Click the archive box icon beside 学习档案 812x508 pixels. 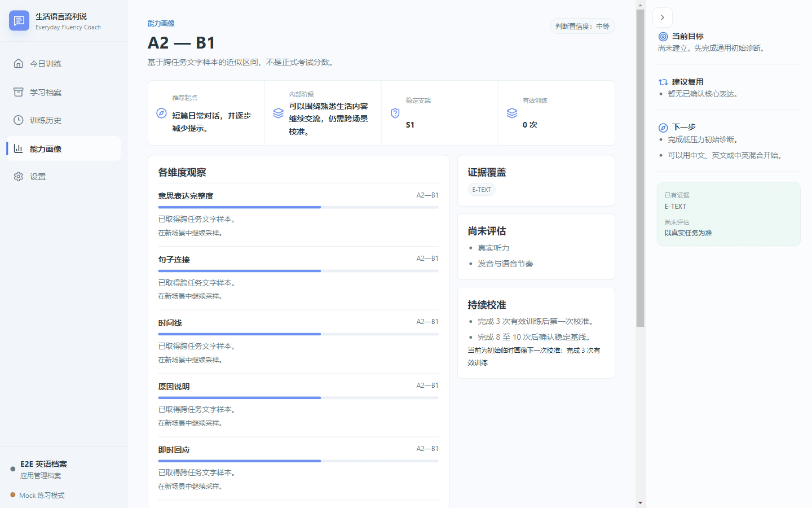click(19, 92)
